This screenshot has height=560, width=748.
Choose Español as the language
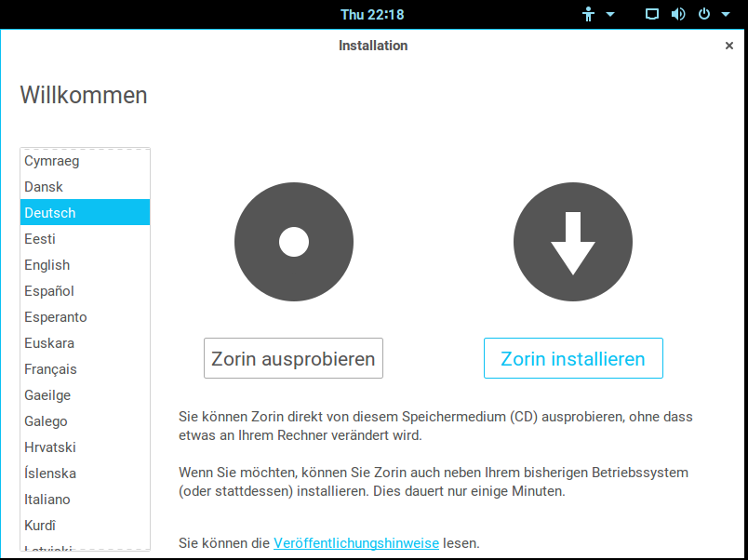(49, 291)
